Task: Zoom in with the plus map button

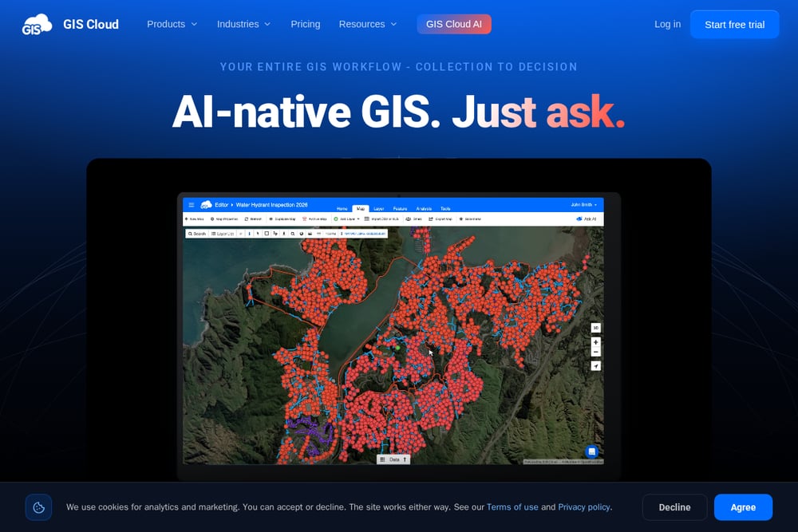Action: [x=595, y=342]
